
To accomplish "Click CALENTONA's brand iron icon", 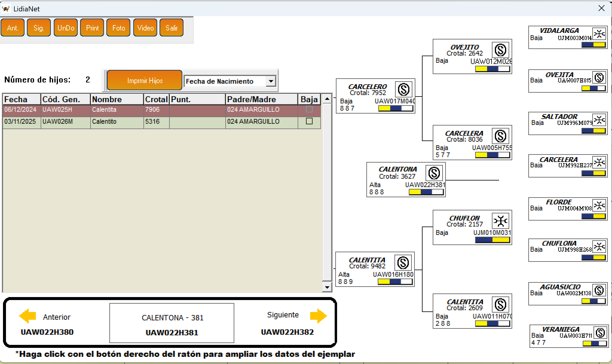I will pyautogui.click(x=434, y=173).
